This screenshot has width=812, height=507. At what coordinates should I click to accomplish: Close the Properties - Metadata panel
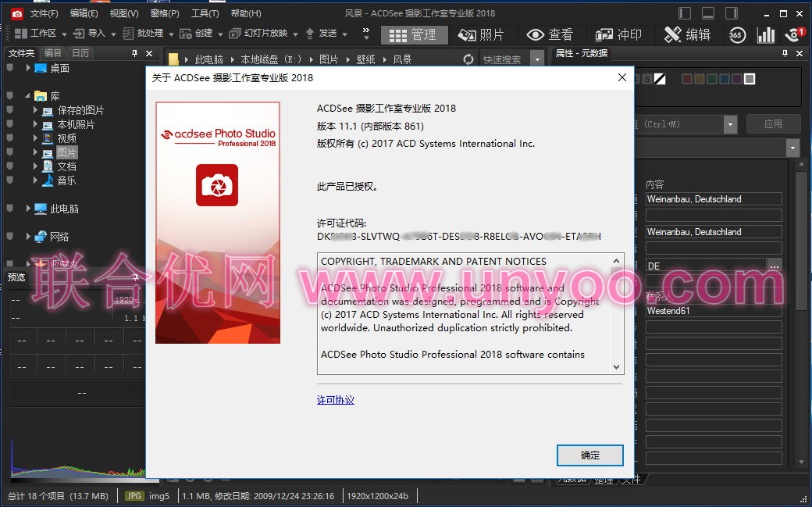click(800, 53)
